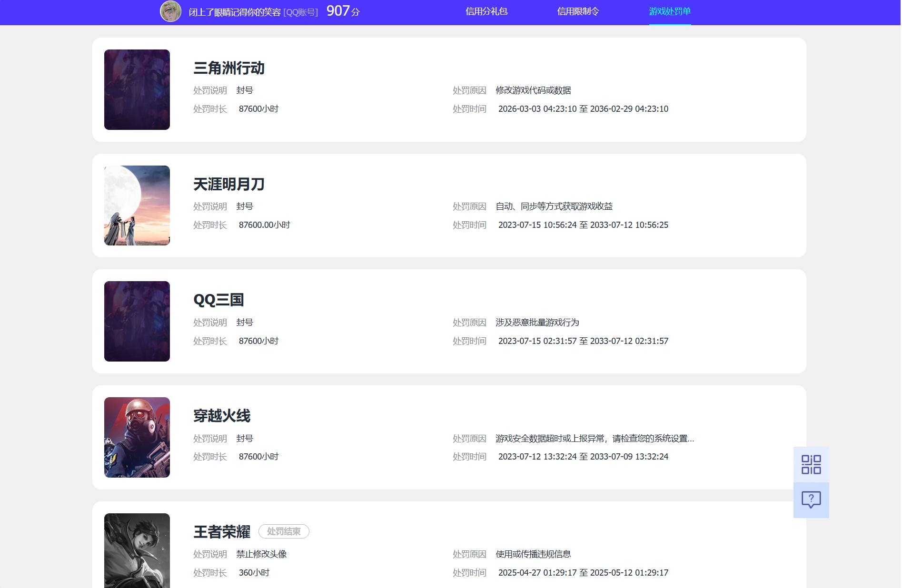Click the truncated 穿越火线 punishment reason text
902x588 pixels.
pos(595,438)
